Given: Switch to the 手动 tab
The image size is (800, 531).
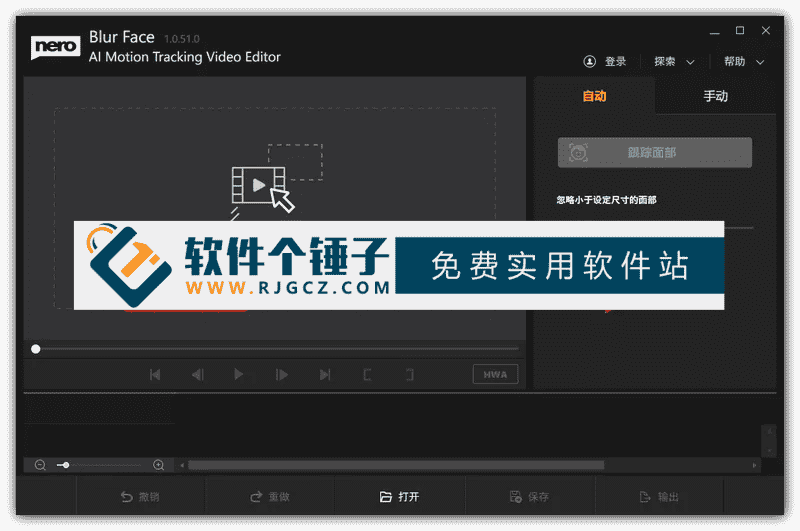Looking at the screenshot, I should click(715, 96).
